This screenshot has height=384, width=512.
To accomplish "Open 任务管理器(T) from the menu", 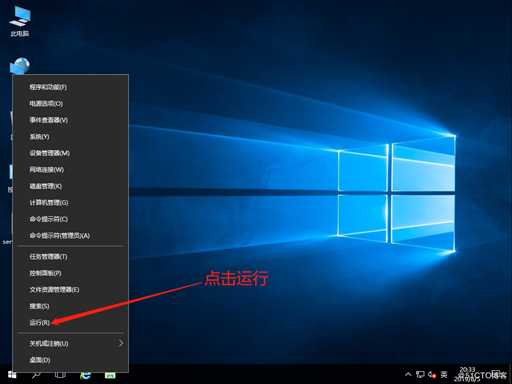I will click(x=70, y=257).
